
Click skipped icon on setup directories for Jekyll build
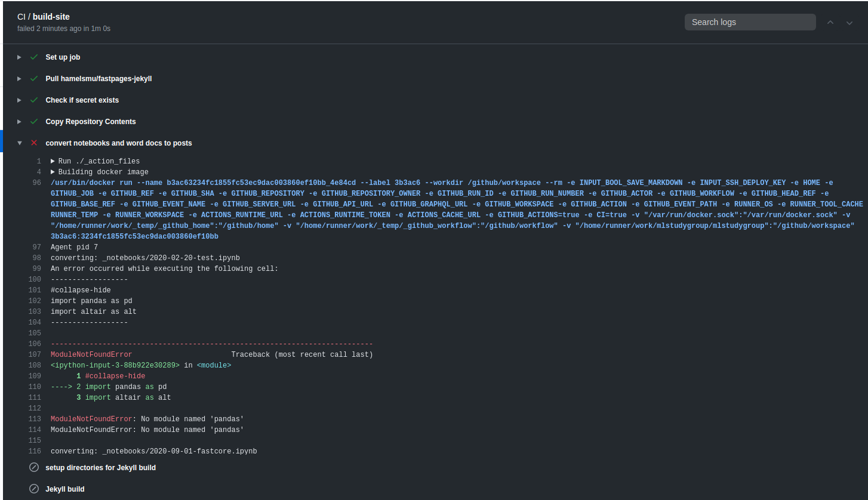[34, 467]
